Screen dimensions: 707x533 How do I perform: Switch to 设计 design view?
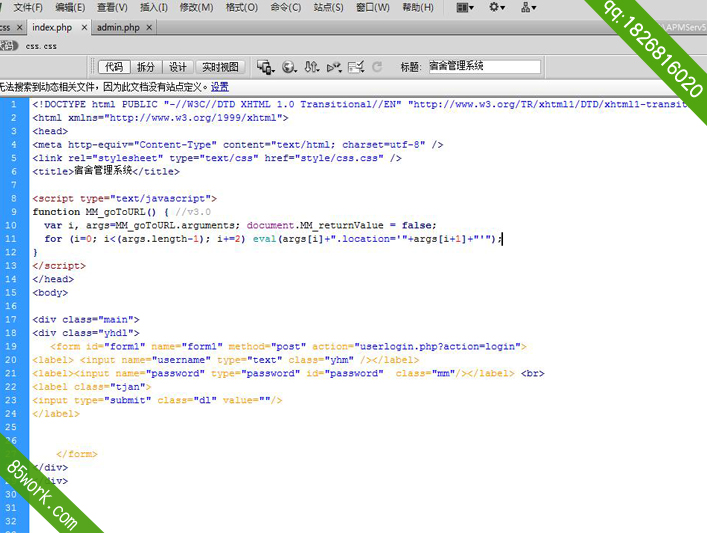(178, 67)
